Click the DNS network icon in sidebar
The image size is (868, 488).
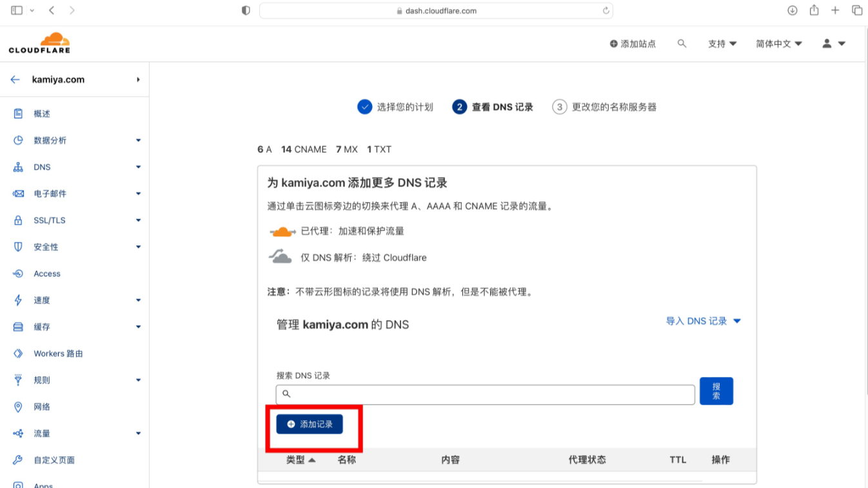tap(18, 167)
